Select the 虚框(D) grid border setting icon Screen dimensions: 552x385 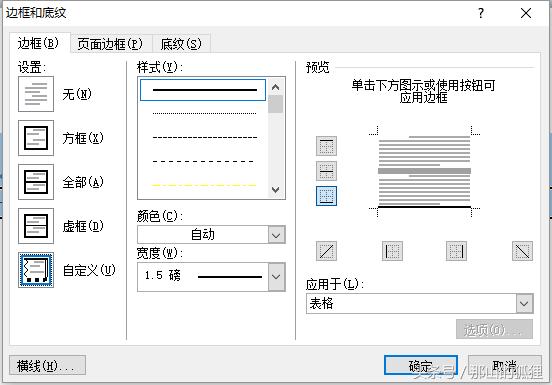coord(36,226)
